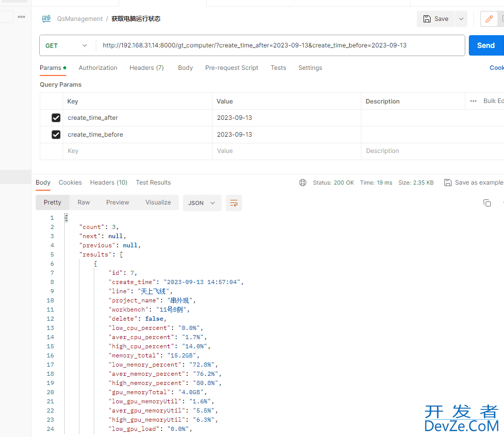
Task: Click the "memory_total": "15.2GB" line
Action: [154, 355]
